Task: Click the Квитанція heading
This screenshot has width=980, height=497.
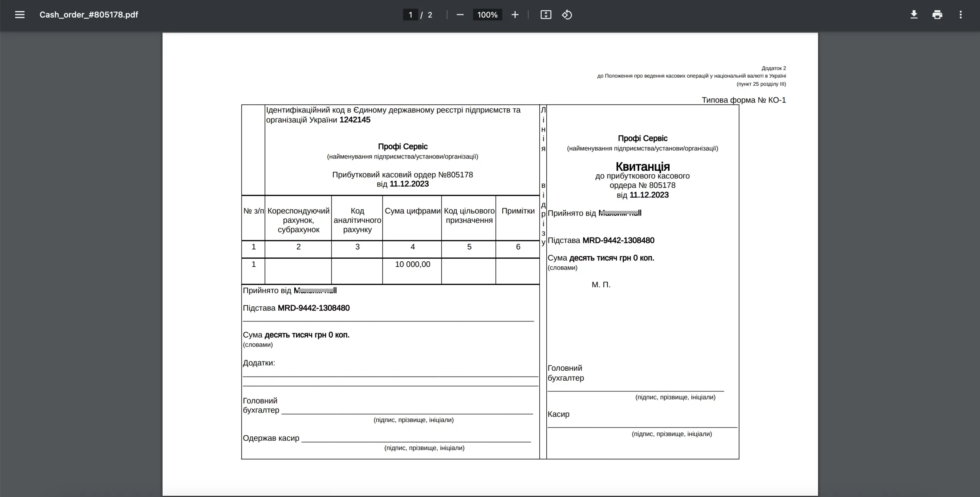Action: 642,166
